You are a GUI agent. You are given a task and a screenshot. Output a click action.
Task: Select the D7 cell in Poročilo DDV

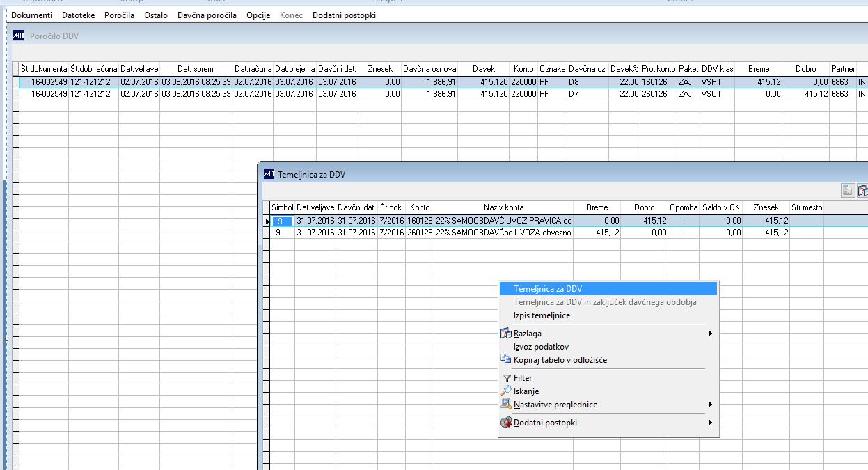(x=588, y=94)
